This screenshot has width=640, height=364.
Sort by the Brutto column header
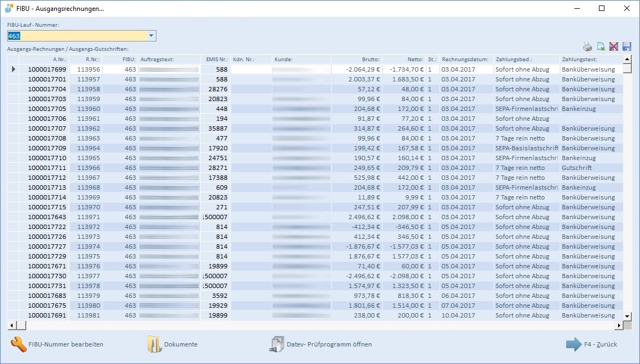[x=357, y=60]
